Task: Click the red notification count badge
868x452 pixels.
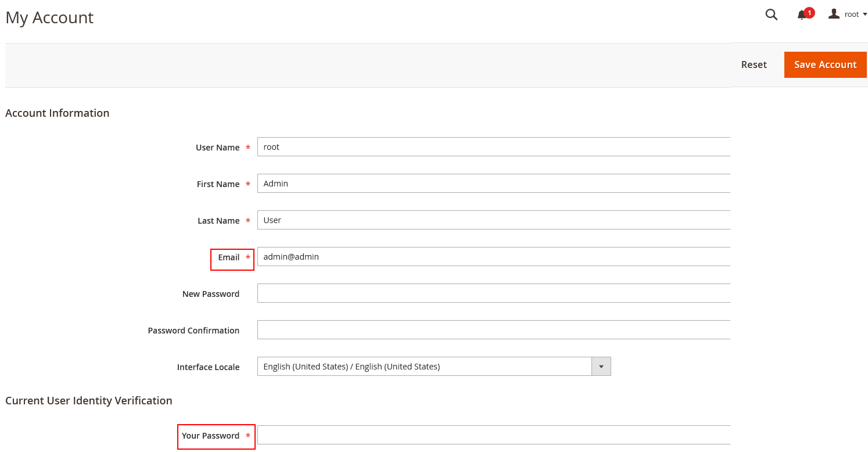Action: [809, 12]
